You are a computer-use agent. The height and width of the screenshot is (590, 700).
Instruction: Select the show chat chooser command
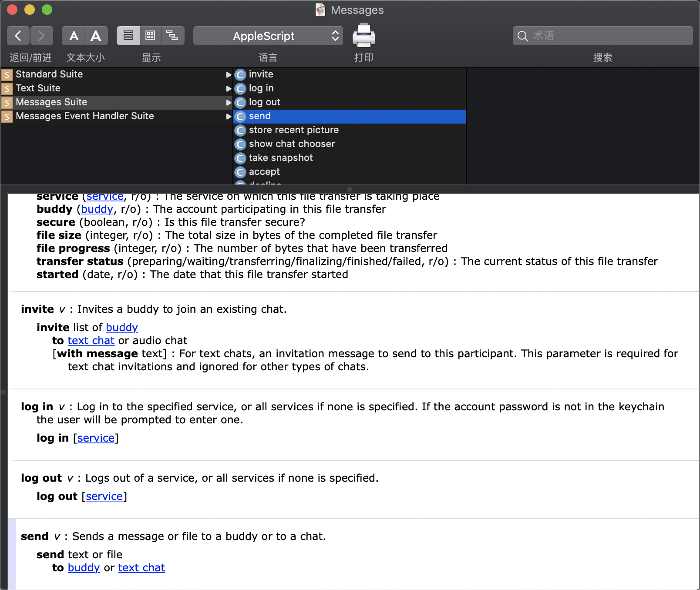tap(350, 144)
